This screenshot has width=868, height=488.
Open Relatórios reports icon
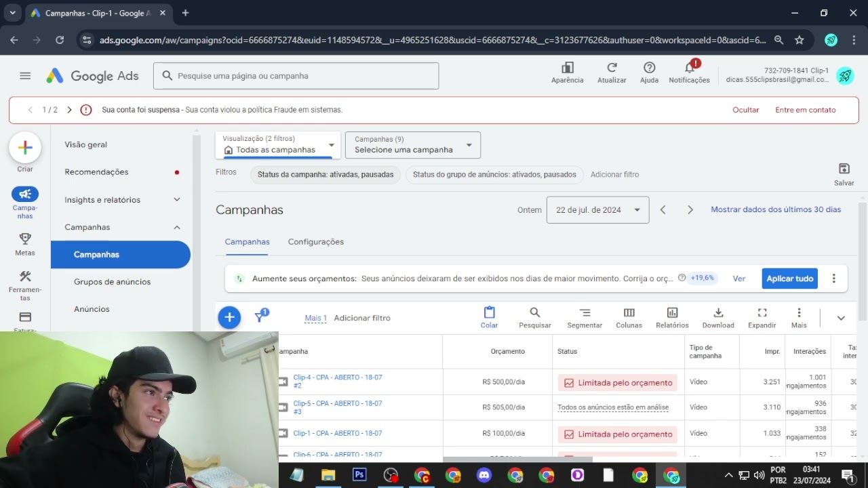[x=672, y=317]
